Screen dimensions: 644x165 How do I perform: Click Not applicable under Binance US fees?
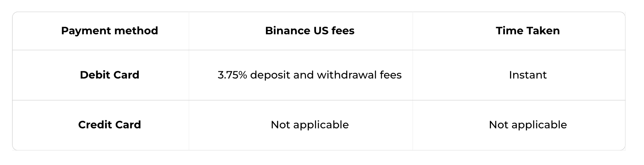pos(310,125)
